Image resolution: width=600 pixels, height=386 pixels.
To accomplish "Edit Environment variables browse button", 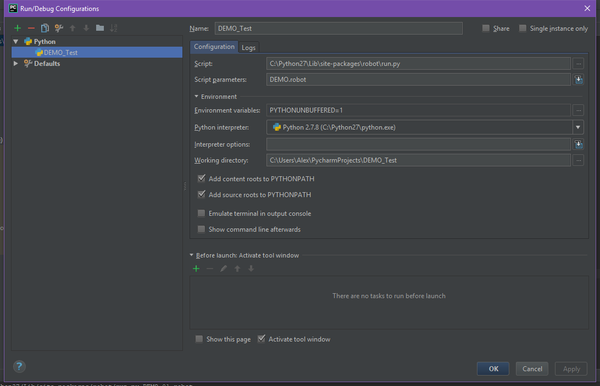I will point(578,111).
